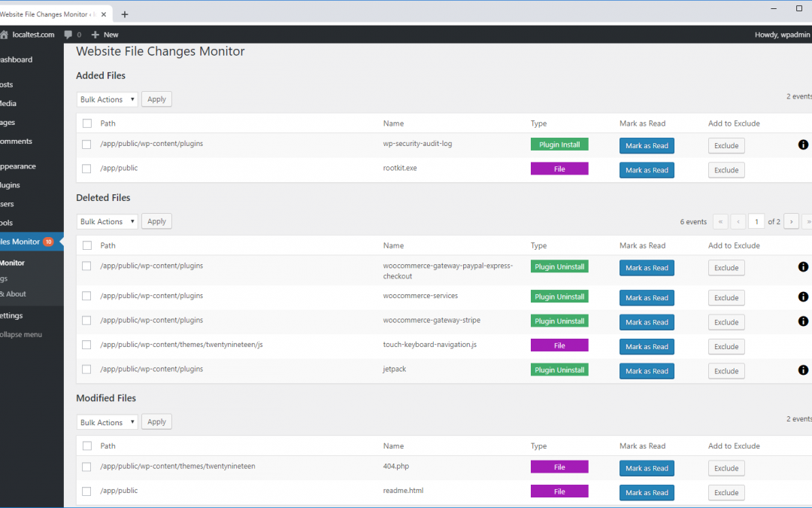The height and width of the screenshot is (508, 812).
Task: Go to next page of Deleted Files
Action: tap(791, 221)
